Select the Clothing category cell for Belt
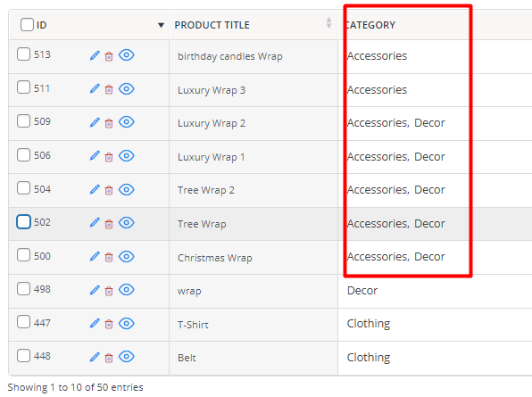 369,358
